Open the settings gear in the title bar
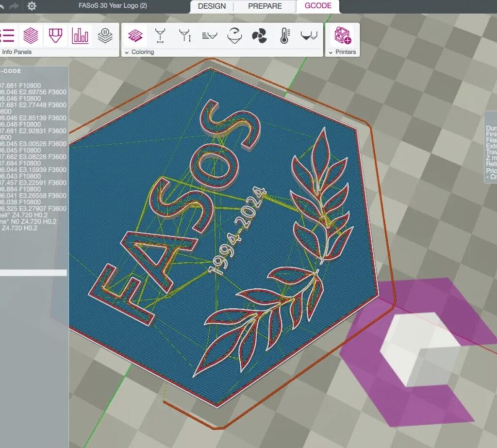This screenshot has height=448, width=497. coord(32,6)
